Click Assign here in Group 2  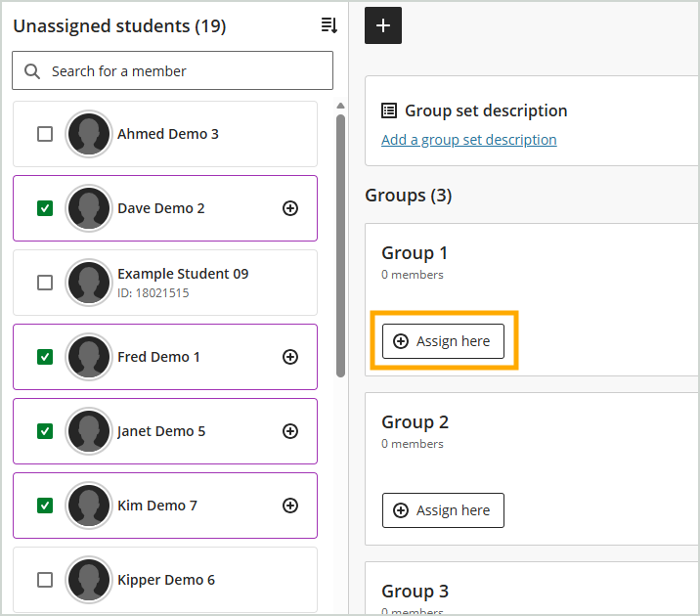443,510
